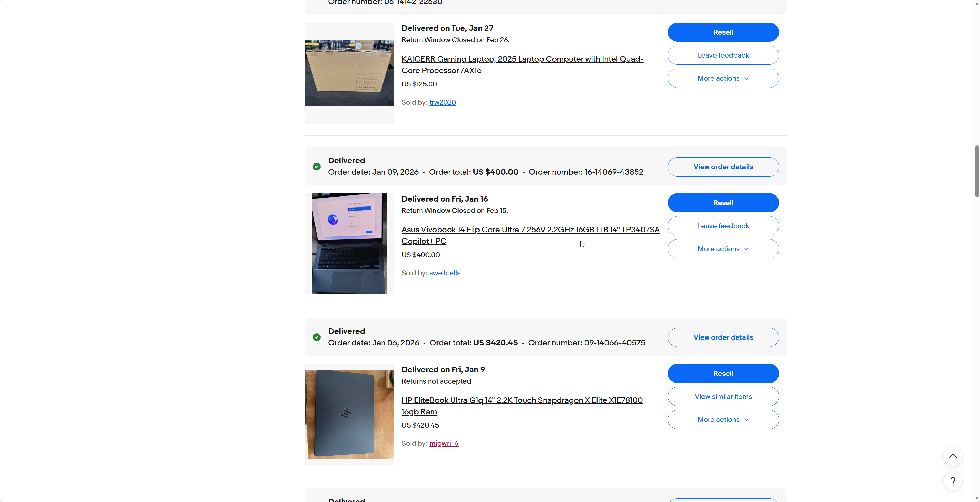Image resolution: width=980 pixels, height=502 pixels.
Task: Open seller swellcells profile link
Action: [x=445, y=273]
